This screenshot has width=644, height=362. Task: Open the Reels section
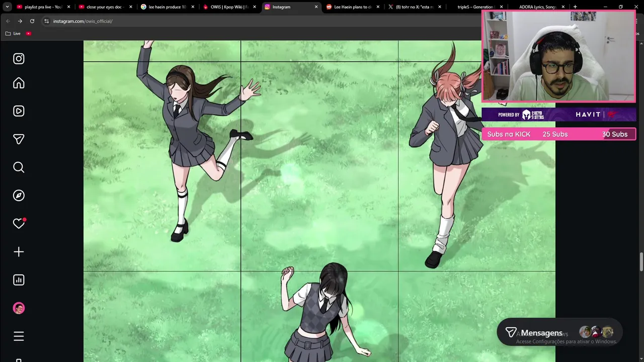(19, 111)
